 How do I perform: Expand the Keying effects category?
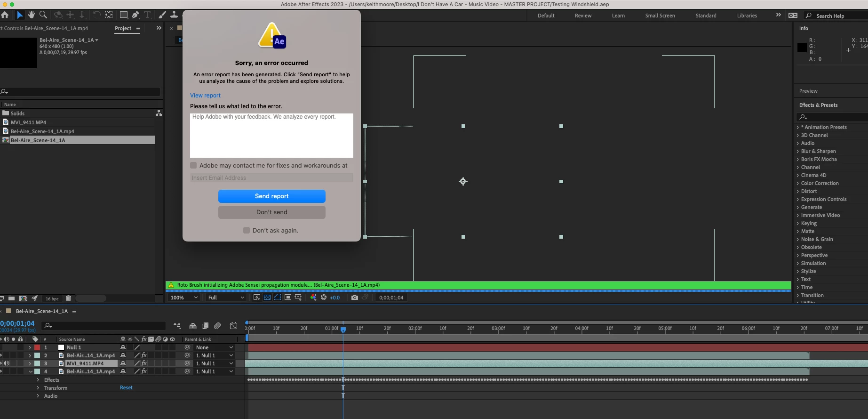pos(798,223)
